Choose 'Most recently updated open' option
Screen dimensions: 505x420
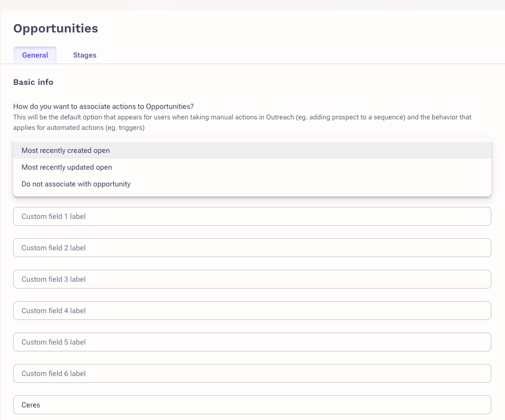pyautogui.click(x=67, y=167)
